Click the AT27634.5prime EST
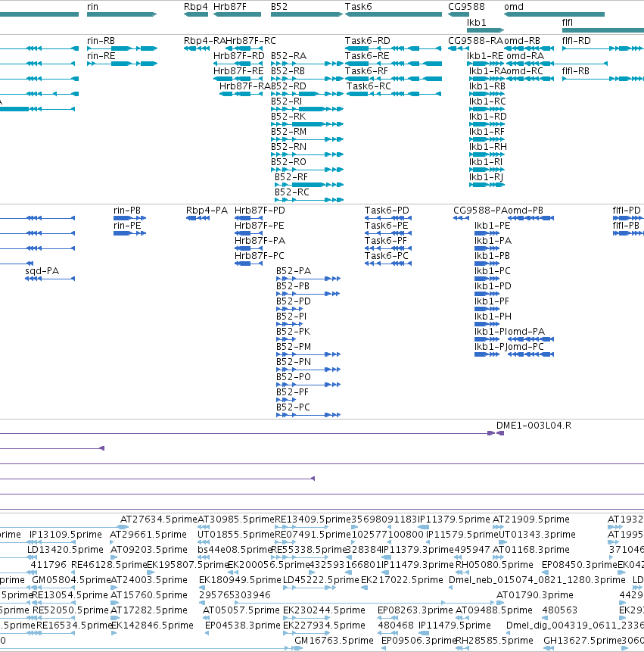Image resolution: width=644 pixels, height=652 pixels. point(124,527)
